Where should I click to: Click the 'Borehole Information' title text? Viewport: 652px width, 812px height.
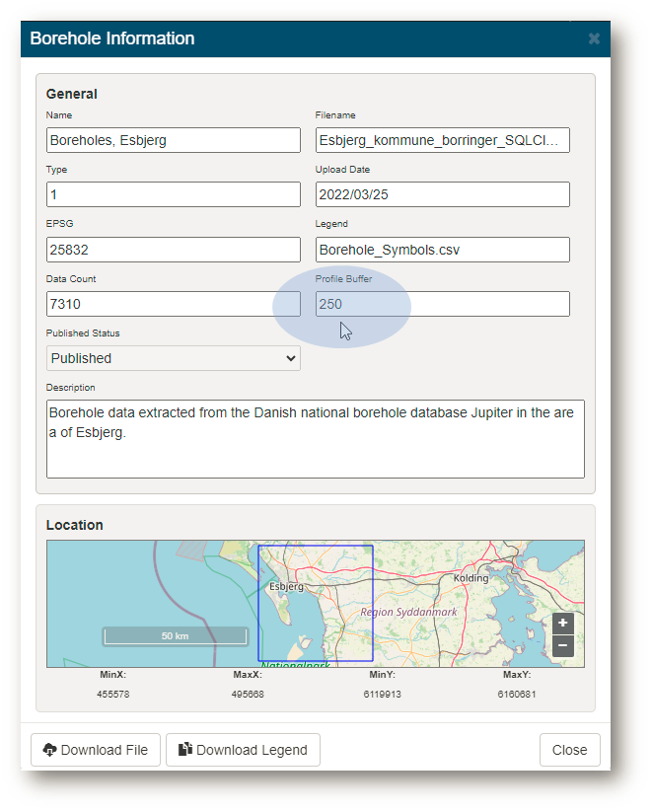click(x=112, y=38)
